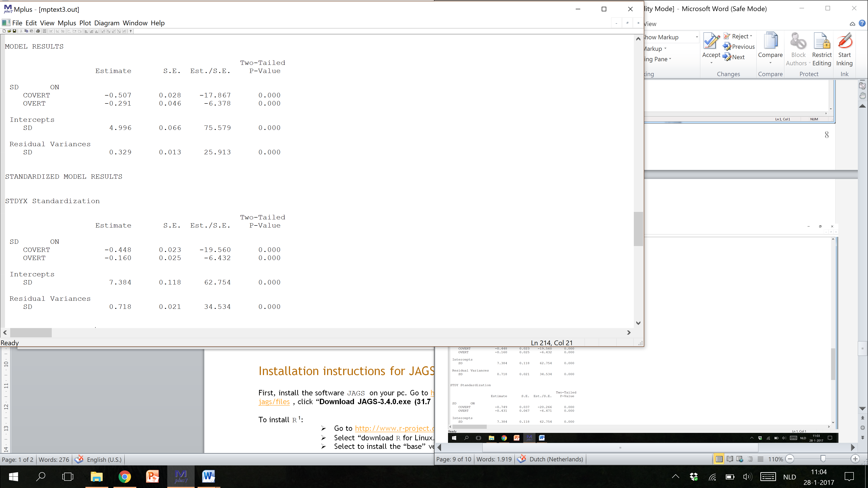The image size is (868, 488).
Task: Open PowerPoint from the taskbar
Action: coord(152,476)
